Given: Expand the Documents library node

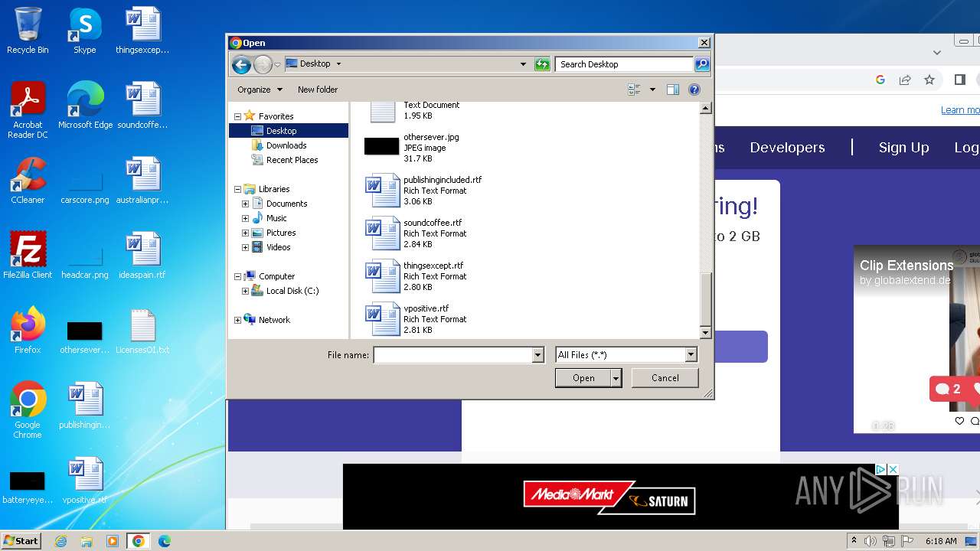Looking at the screenshot, I should click(245, 204).
